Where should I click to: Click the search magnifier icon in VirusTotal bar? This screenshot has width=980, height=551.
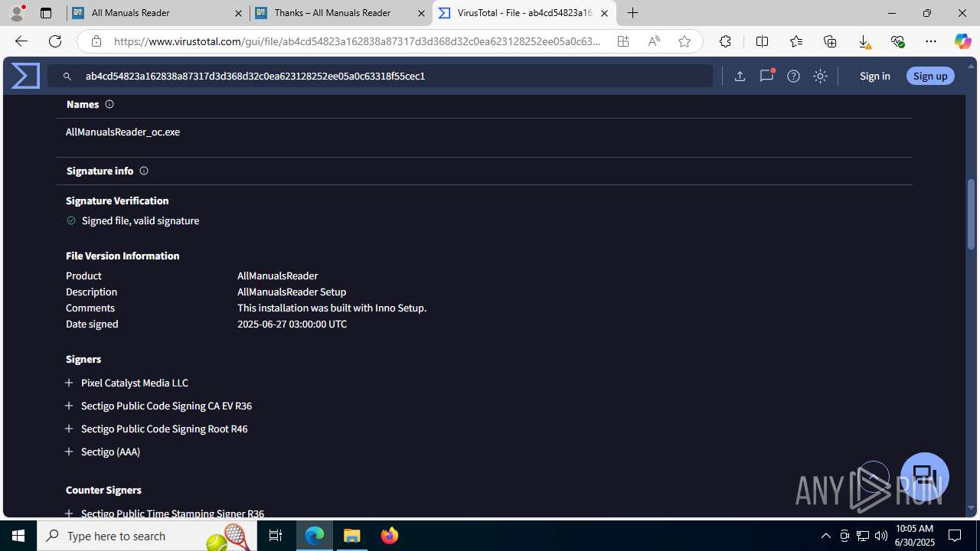point(67,77)
